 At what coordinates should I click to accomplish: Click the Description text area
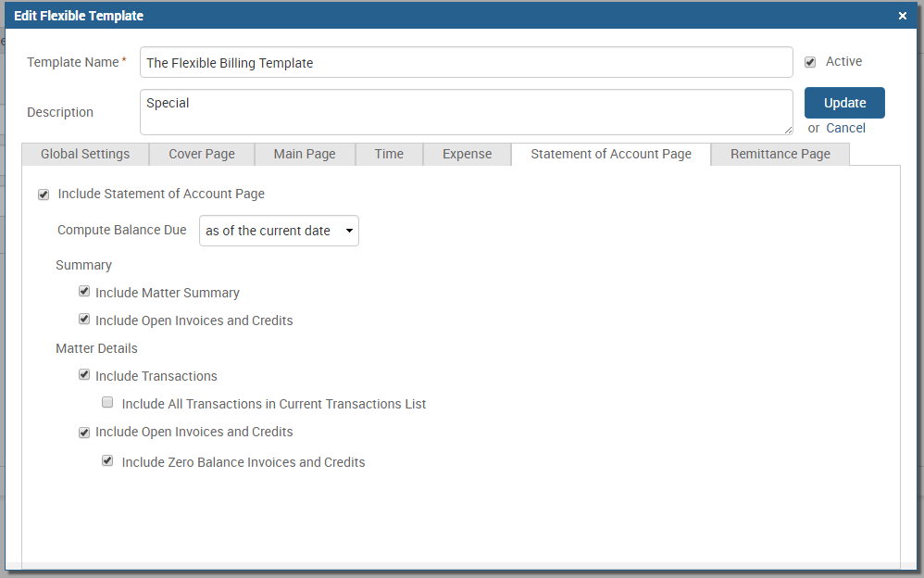[x=466, y=112]
